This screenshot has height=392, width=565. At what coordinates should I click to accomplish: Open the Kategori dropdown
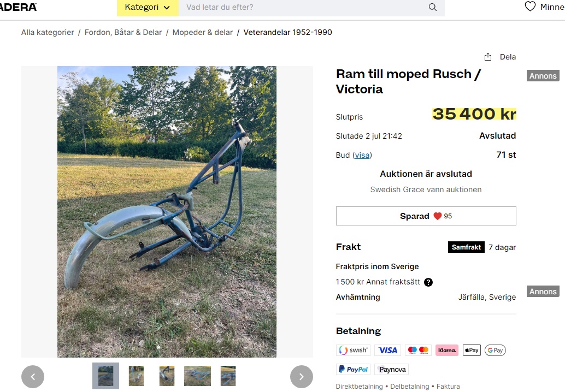click(x=147, y=8)
